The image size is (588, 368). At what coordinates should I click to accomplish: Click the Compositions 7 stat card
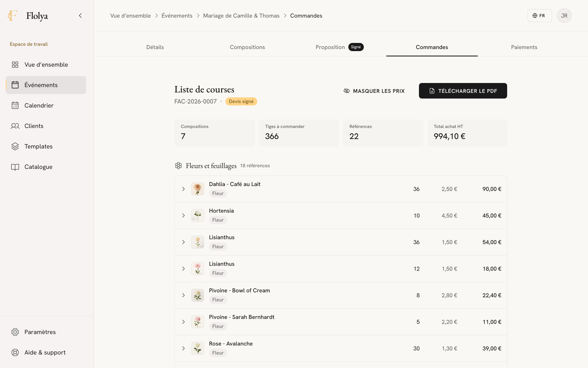coord(214,133)
